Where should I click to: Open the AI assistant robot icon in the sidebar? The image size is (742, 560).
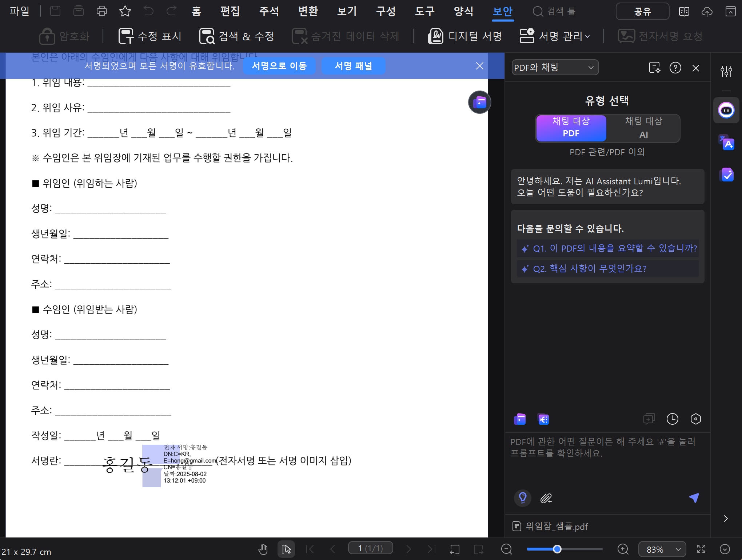726,110
